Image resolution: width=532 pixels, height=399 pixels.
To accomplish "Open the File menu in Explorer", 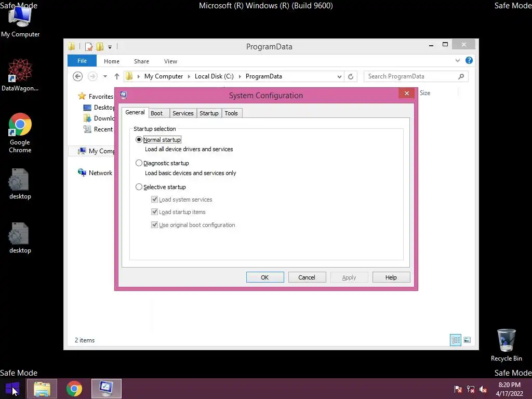I will click(x=82, y=61).
